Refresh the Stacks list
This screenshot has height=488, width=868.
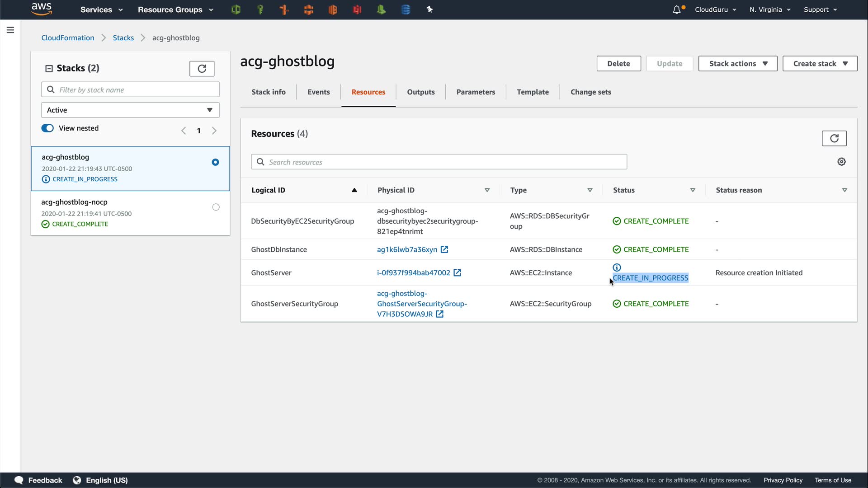202,69
